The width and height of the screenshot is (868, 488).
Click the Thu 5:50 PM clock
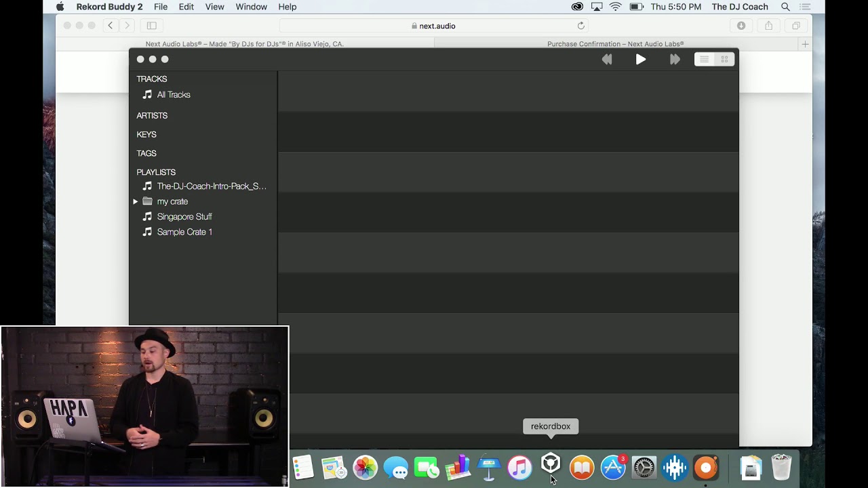point(675,7)
